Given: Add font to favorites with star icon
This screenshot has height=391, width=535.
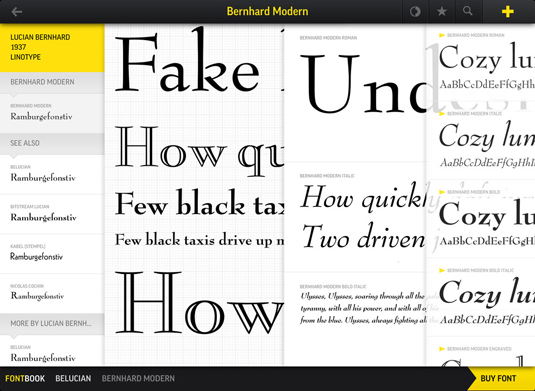Looking at the screenshot, I should coord(442,12).
